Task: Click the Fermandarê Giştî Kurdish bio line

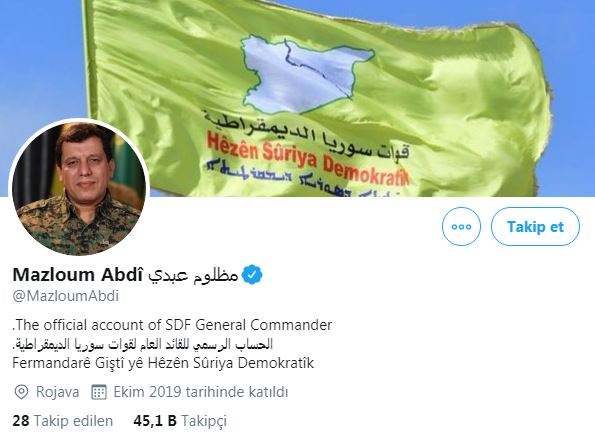Action: click(163, 363)
